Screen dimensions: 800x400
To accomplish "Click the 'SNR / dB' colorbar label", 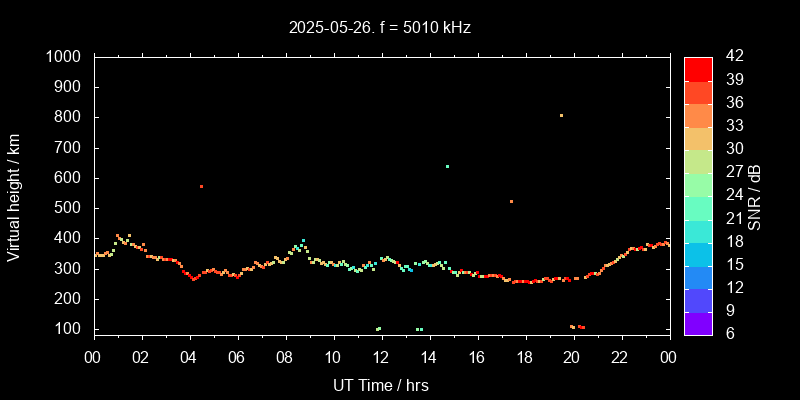I will (755, 194).
